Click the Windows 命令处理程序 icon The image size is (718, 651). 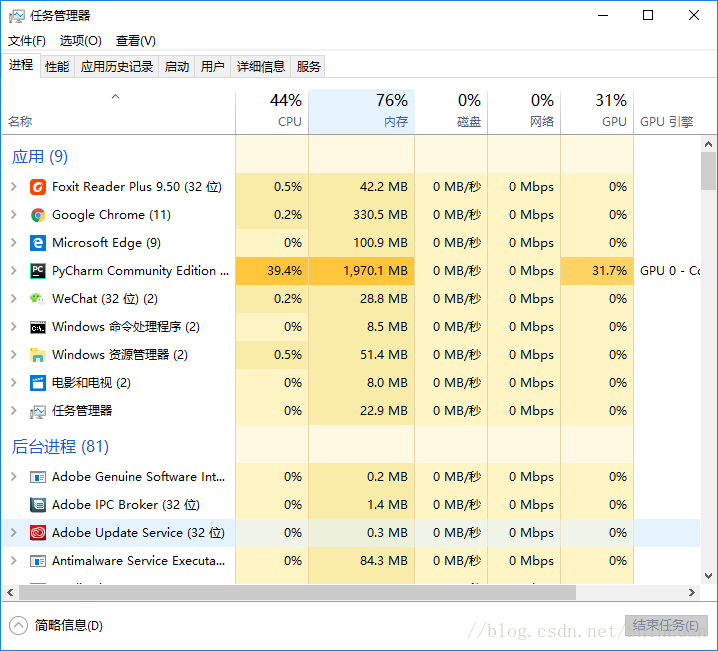click(x=38, y=327)
